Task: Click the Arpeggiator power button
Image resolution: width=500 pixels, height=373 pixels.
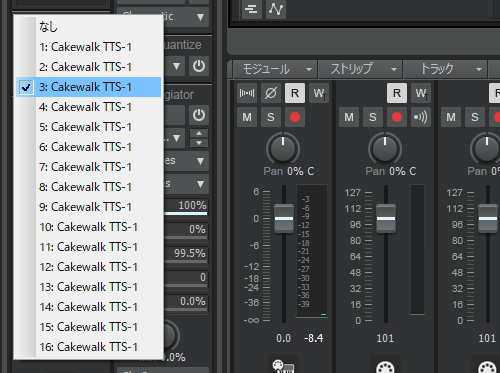Action: [x=199, y=115]
